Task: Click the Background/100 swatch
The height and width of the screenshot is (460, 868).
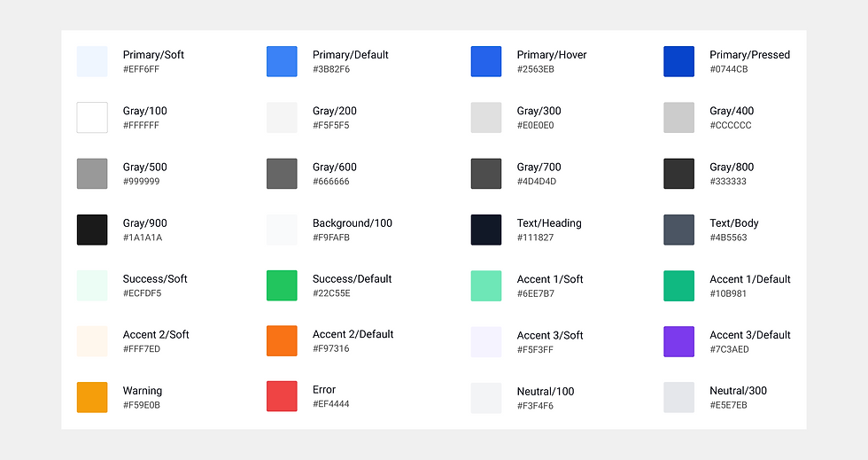Action: [282, 230]
